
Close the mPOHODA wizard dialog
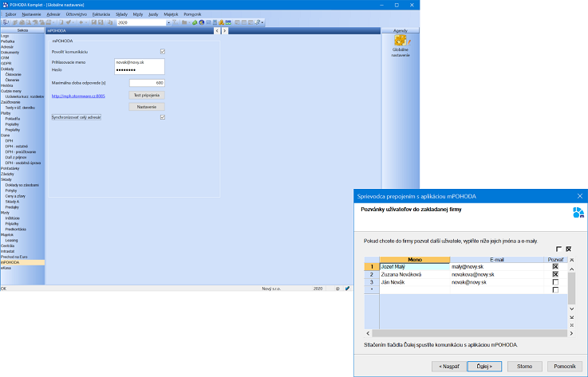(580, 196)
